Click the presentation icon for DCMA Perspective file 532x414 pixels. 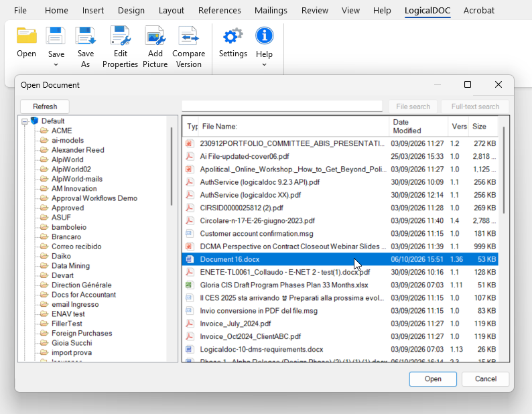[190, 247]
